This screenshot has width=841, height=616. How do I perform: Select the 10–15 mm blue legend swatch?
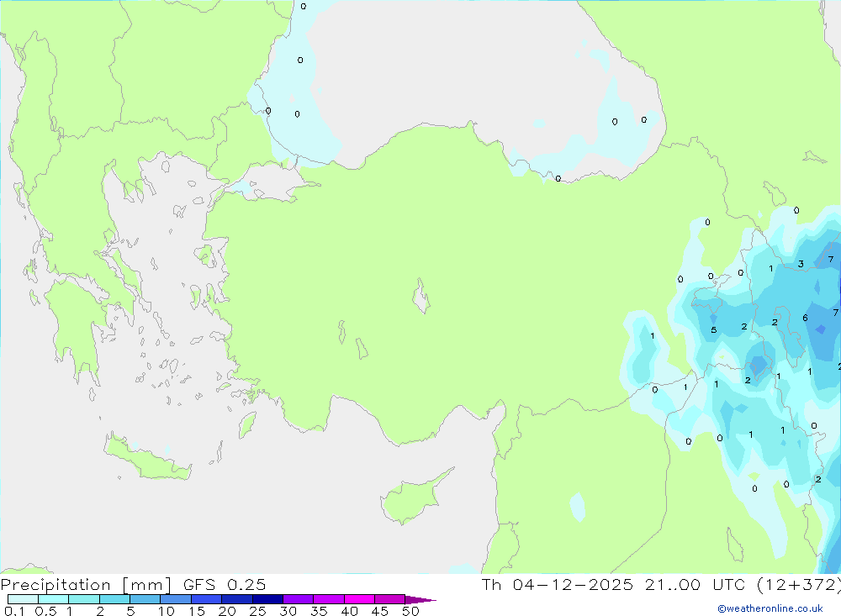176,599
